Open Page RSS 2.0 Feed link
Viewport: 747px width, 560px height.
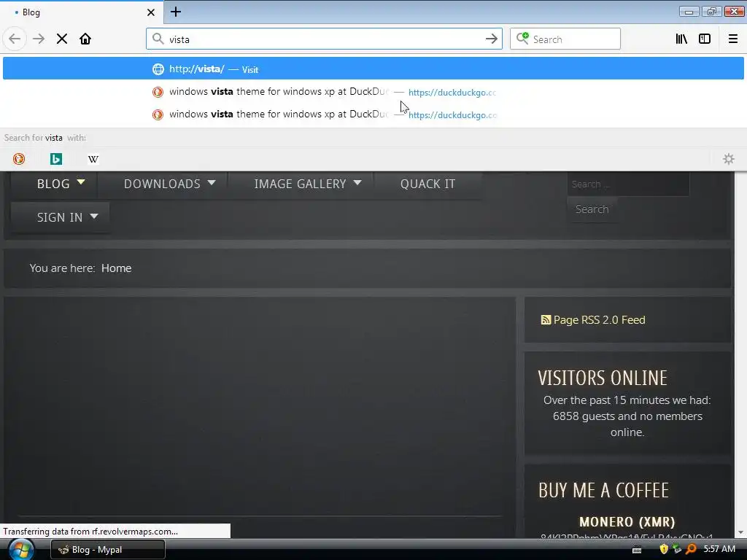(x=599, y=320)
